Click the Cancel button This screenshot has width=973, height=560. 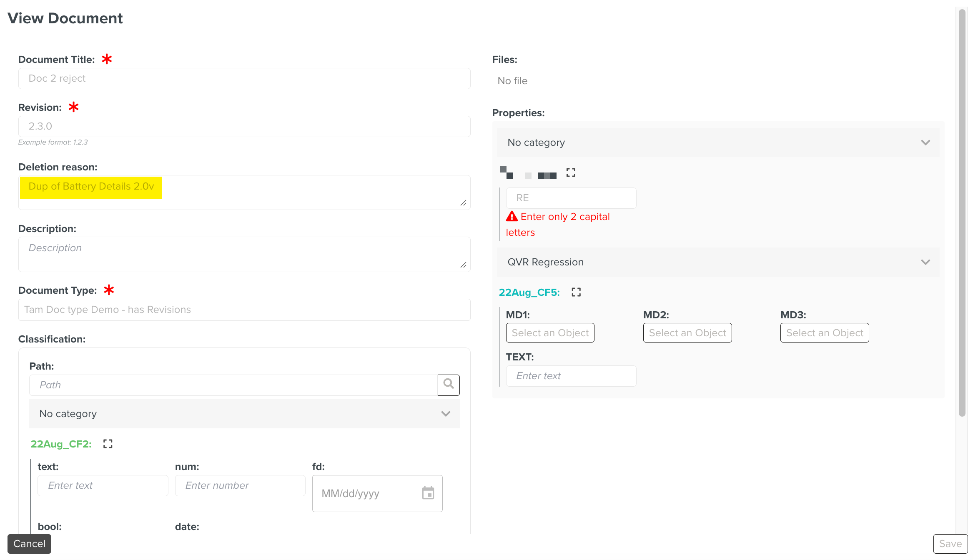(29, 544)
